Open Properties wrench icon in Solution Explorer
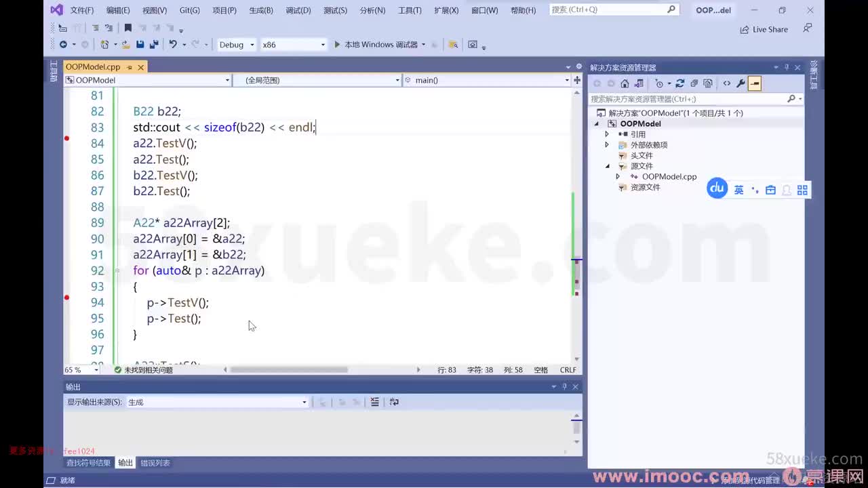The width and height of the screenshot is (868, 488). click(741, 83)
